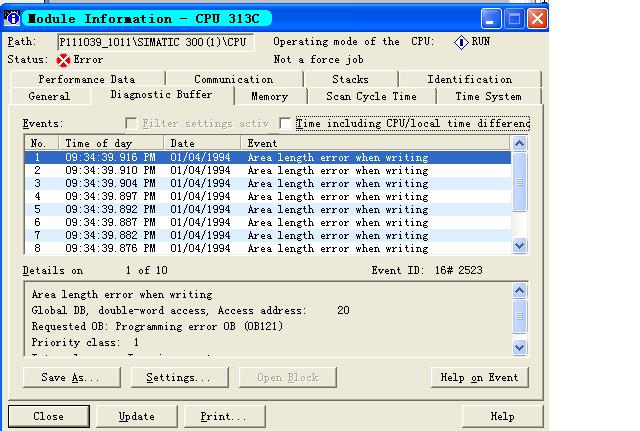Select event row 3 at 09:34:39.904 PM
The image size is (640, 431).
[268, 184]
